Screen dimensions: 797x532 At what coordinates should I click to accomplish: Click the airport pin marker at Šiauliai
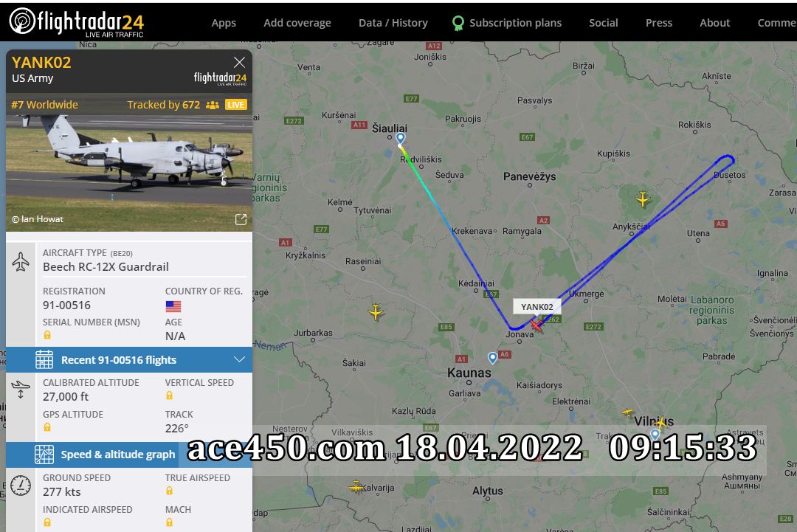pos(401,138)
